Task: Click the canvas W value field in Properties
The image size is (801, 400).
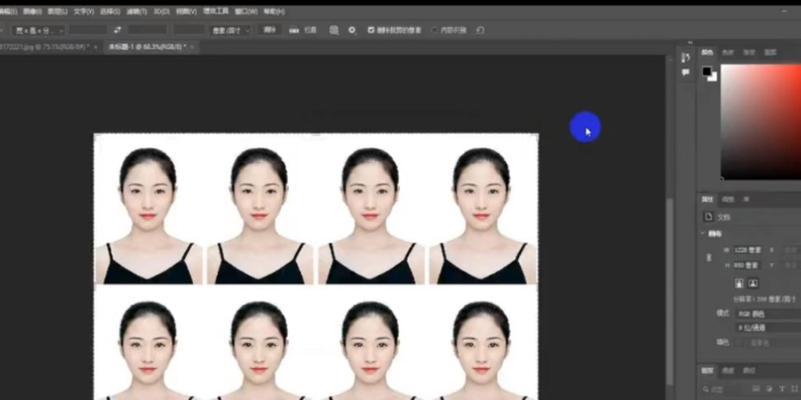Action: click(747, 250)
